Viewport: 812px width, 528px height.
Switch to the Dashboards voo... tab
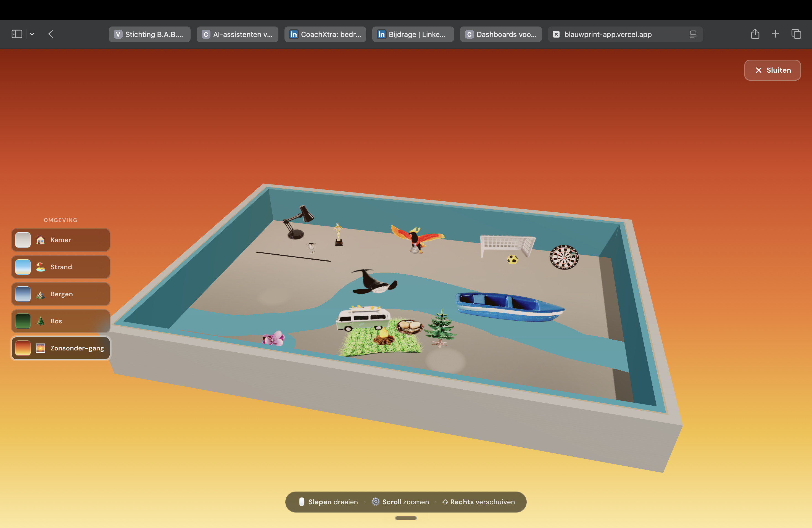(x=501, y=34)
